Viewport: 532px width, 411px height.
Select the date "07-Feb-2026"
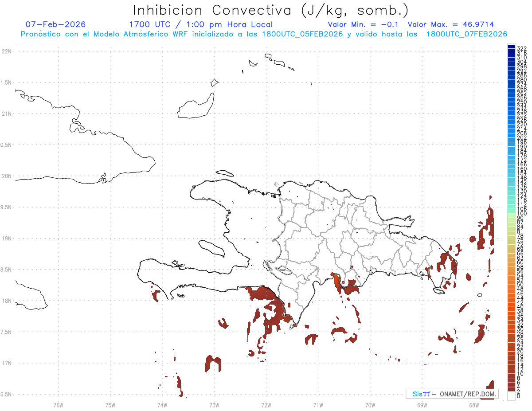tap(56, 24)
